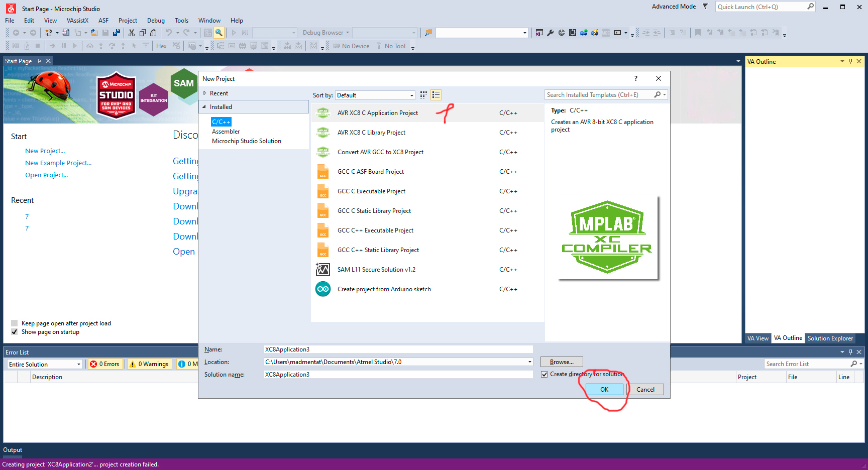The height and width of the screenshot is (470, 868).
Task: Switch template view to list mode
Action: (x=436, y=95)
